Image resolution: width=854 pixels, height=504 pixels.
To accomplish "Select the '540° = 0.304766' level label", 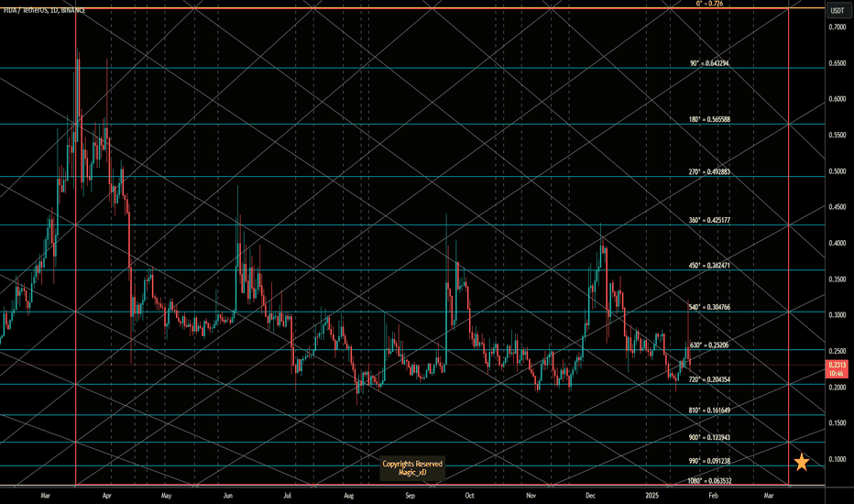I will tap(709, 307).
